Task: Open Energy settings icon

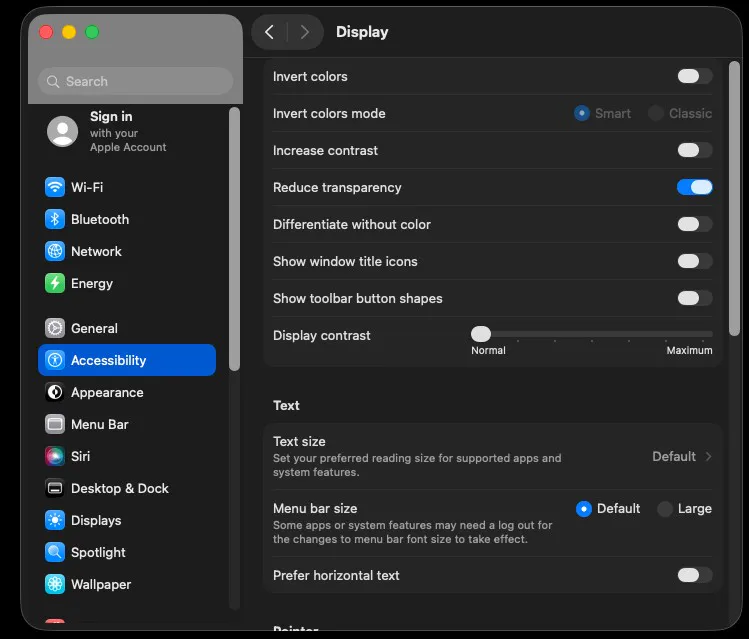Action: [55, 283]
